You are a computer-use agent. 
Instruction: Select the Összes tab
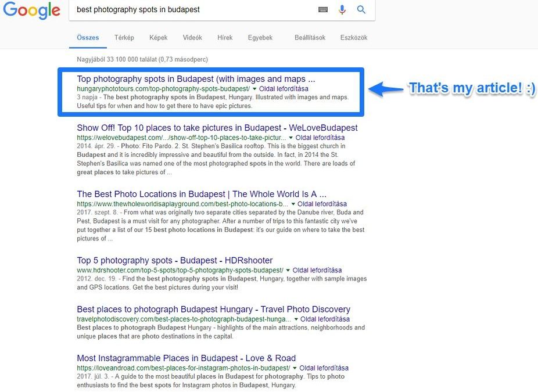[x=88, y=38]
